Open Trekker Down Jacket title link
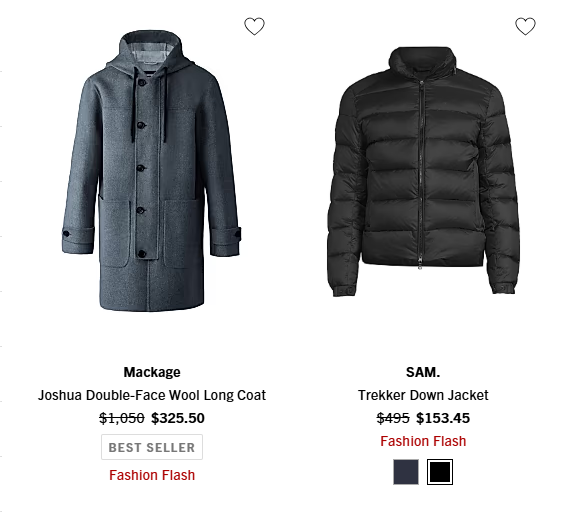The image size is (577, 525). [x=423, y=395]
